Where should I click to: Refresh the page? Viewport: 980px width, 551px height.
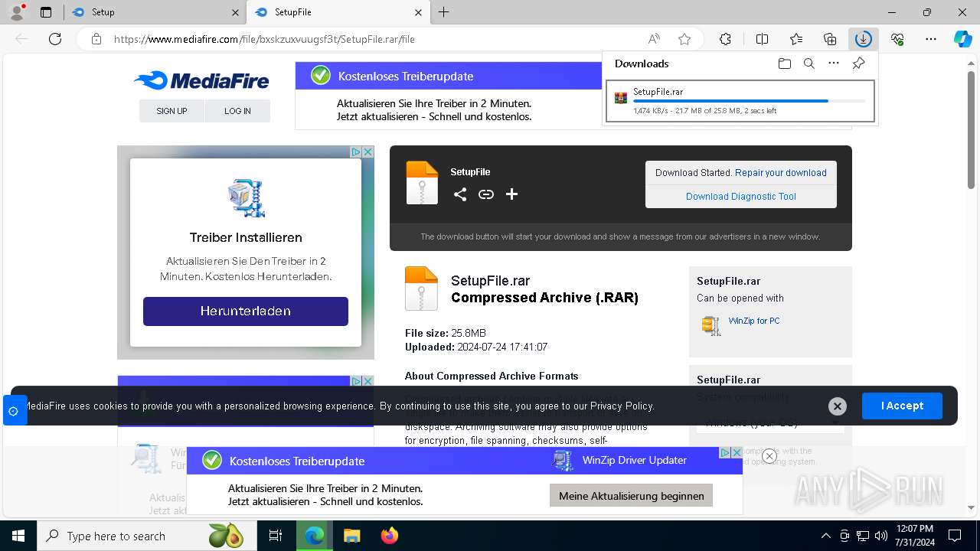pyautogui.click(x=55, y=39)
